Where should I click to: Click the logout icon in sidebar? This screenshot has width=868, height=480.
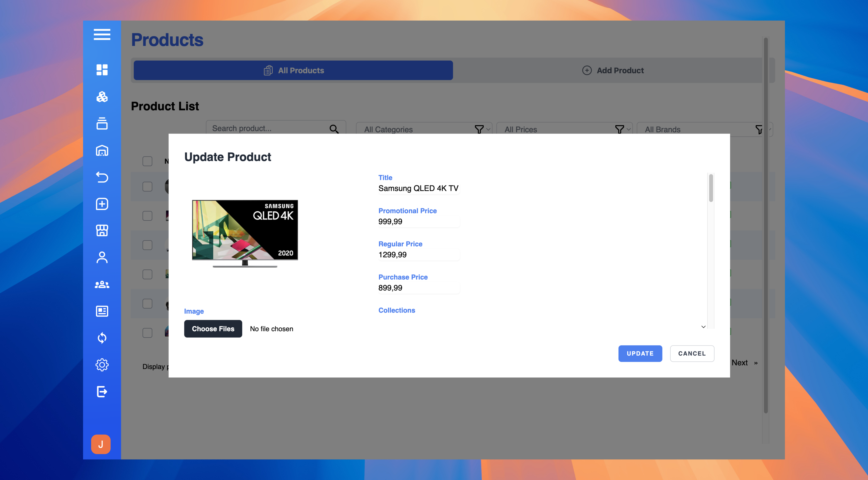pyautogui.click(x=102, y=392)
